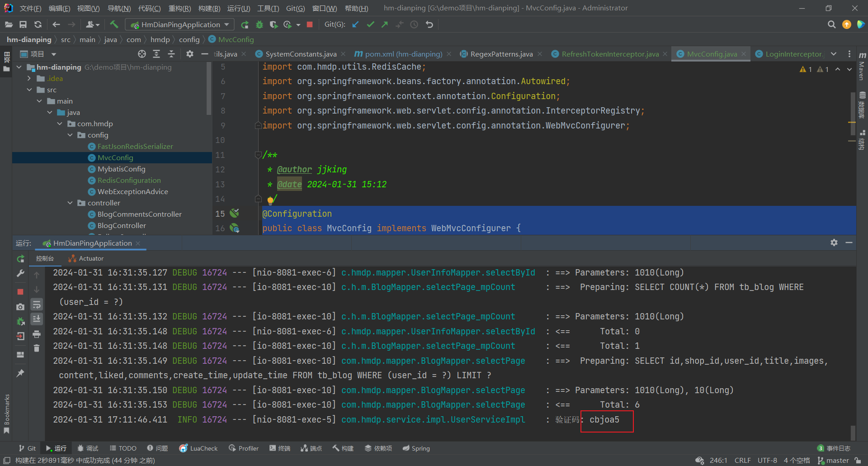
Task: Build project with the hammer icon
Action: point(114,24)
